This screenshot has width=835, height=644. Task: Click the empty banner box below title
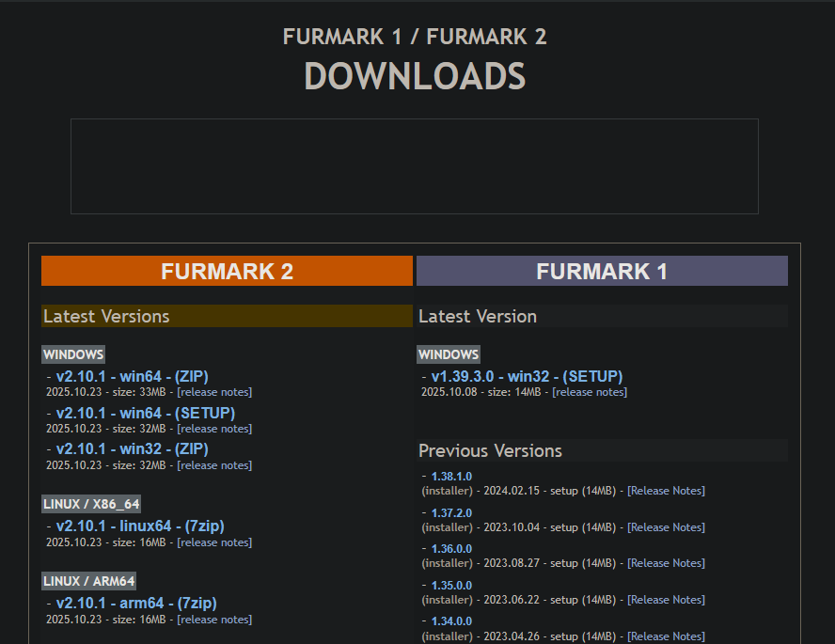pyautogui.click(x=415, y=166)
